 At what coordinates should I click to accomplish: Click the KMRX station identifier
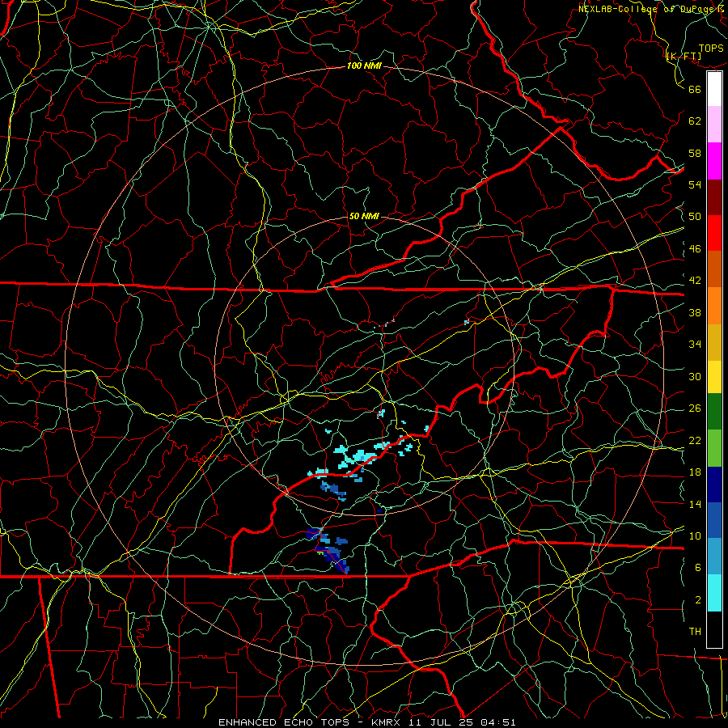(x=387, y=722)
